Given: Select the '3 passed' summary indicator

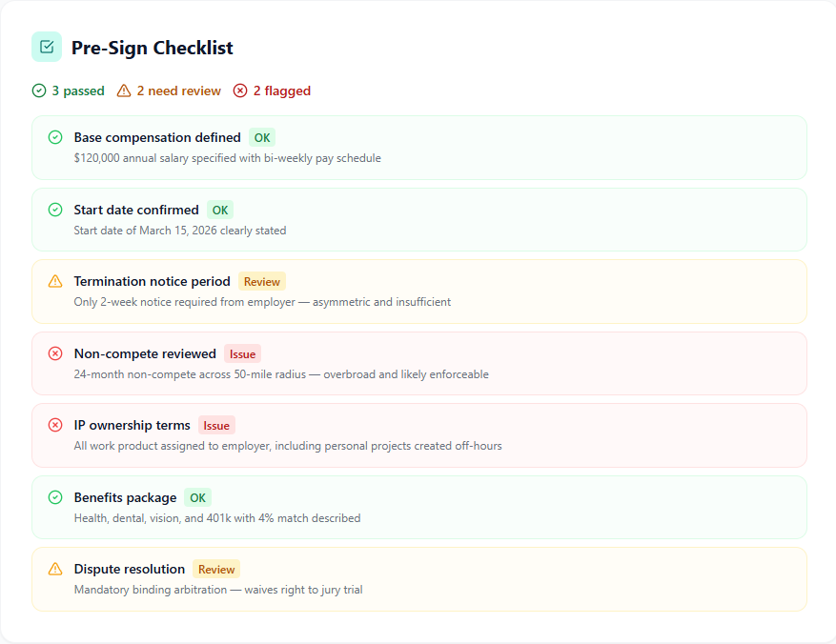Looking at the screenshot, I should click(x=69, y=91).
